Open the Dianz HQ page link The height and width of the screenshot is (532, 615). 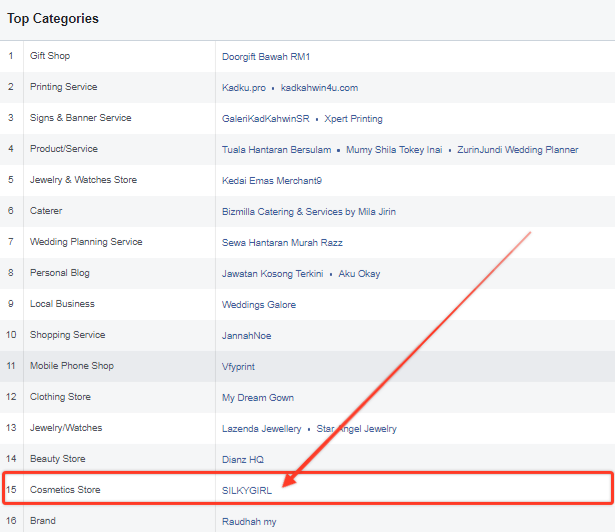point(243,459)
